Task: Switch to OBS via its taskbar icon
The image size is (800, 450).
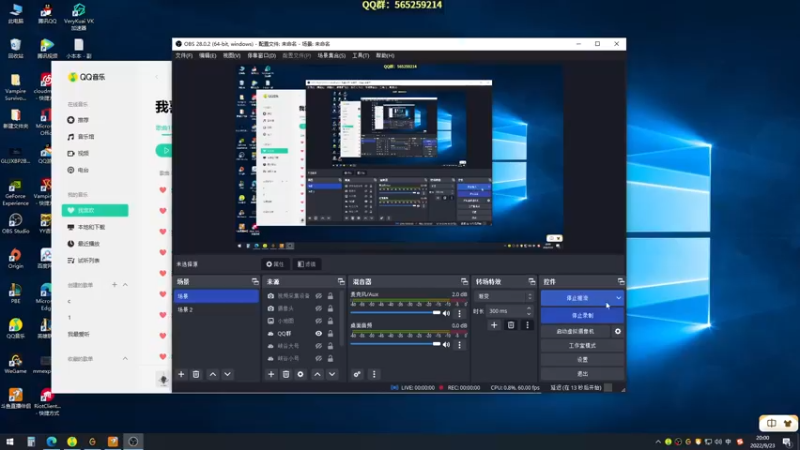Action: coord(133,441)
